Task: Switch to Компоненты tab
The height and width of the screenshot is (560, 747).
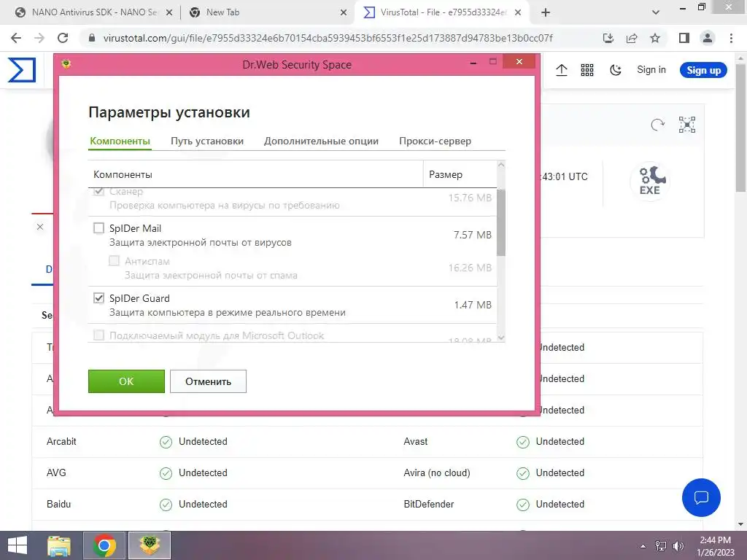Action: [x=120, y=141]
